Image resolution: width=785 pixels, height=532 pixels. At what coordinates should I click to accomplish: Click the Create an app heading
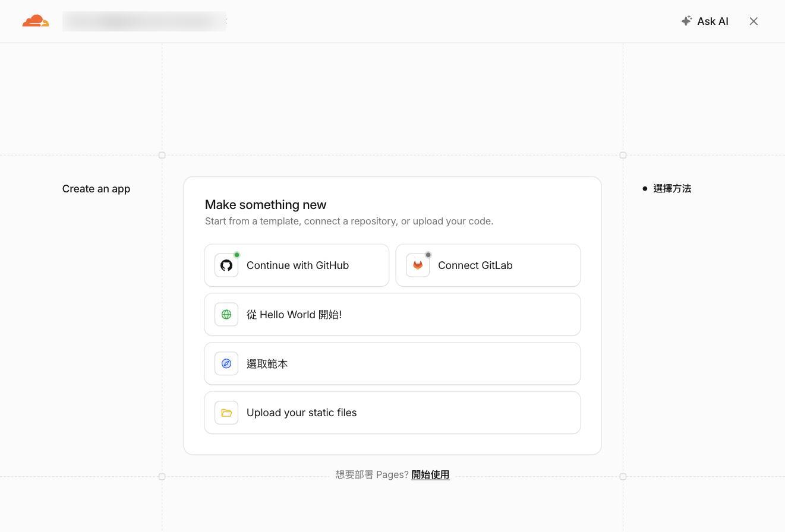[96, 189]
